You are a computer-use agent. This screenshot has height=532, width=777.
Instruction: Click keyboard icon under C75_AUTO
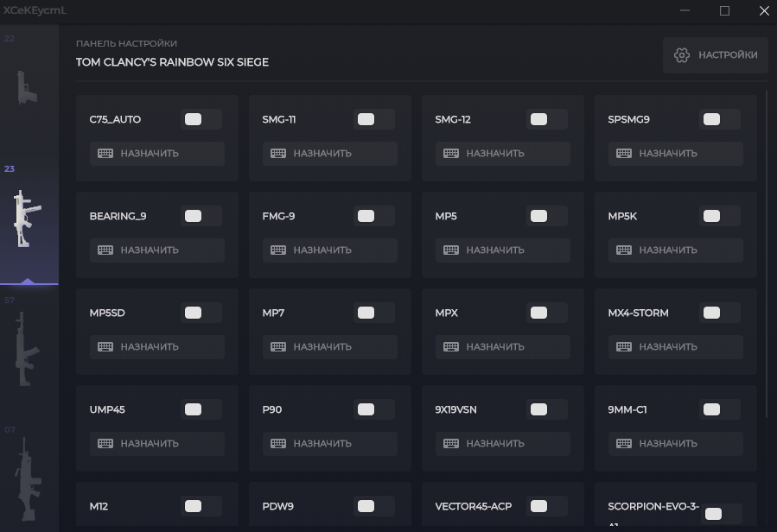[105, 154]
